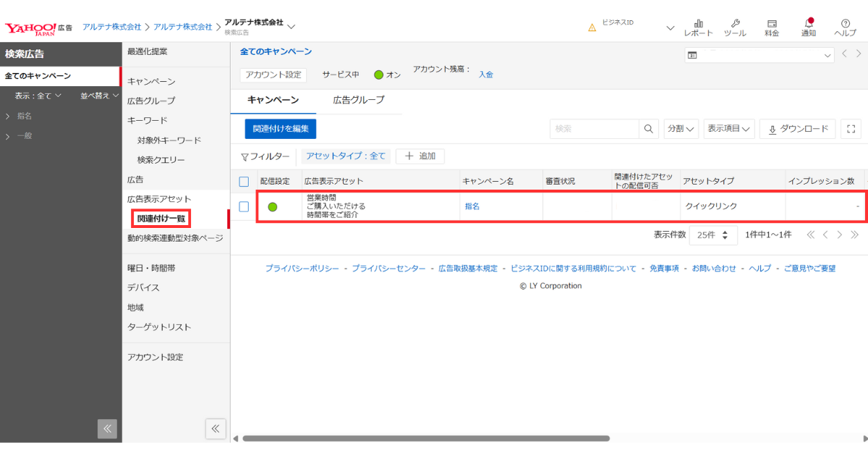
Task: Open 対象外キーワード in navigation
Action: click(x=169, y=140)
